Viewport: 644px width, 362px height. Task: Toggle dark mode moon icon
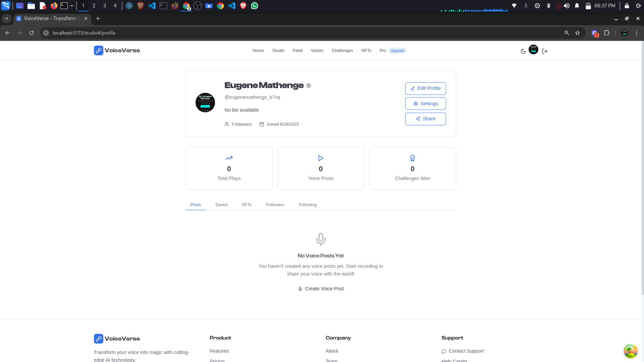523,51
